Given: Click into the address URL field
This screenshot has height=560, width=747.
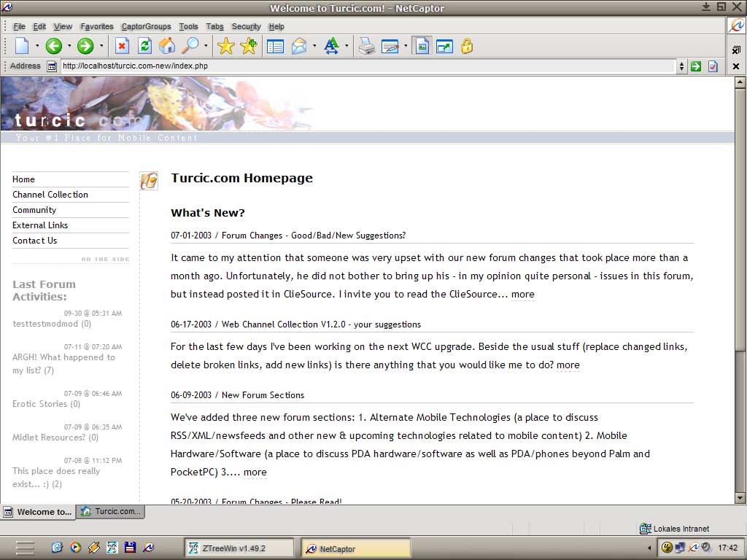Looking at the screenshot, I should 367,66.
